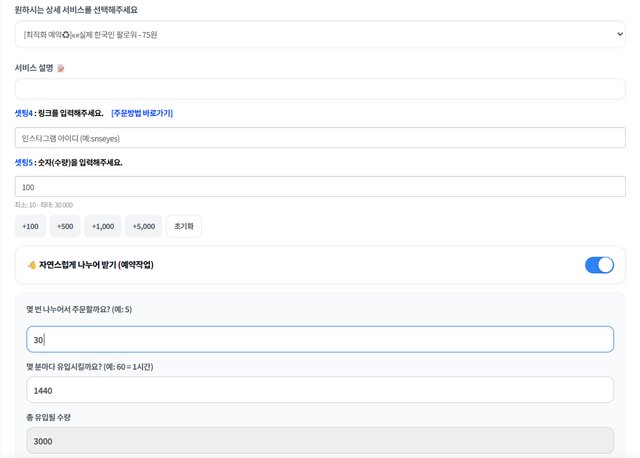Image resolution: width=640 pixels, height=458 pixels.
Task: Click the 총 유입될 수량 label
Action: click(x=49, y=417)
